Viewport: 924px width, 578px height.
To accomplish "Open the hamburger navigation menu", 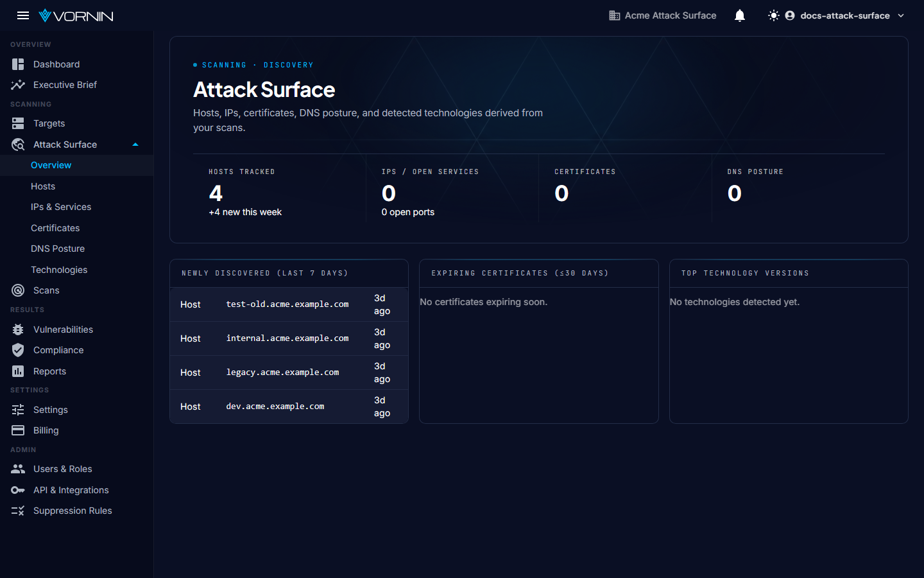I will [x=23, y=15].
